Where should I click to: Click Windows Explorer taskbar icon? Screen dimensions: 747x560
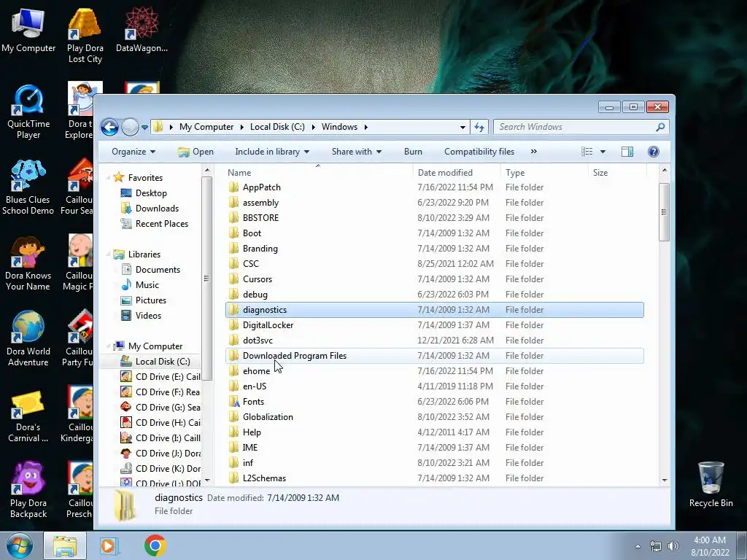65,545
